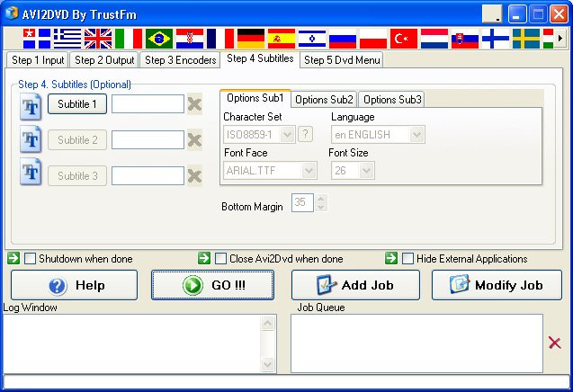Select the United Kingdom flag language

98,39
